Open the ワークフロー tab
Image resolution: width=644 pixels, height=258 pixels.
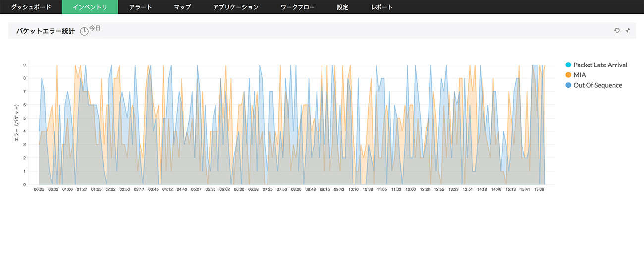[297, 7]
